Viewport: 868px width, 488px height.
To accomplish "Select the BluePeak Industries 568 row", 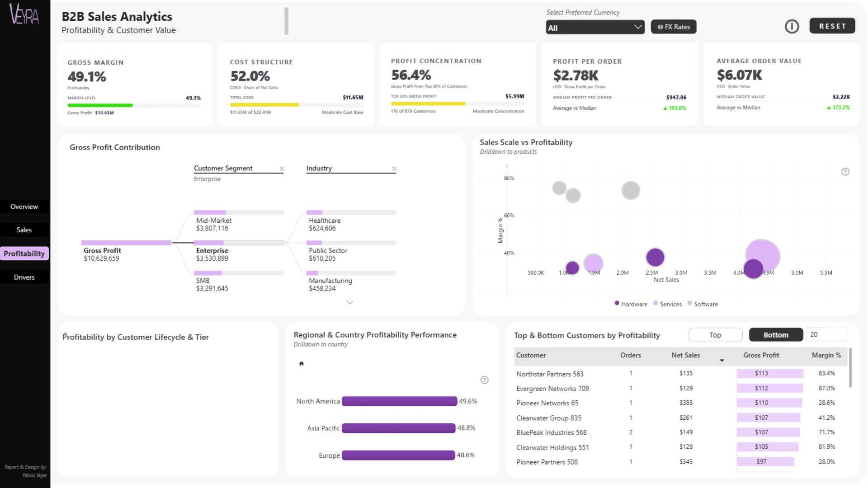I will 680,432.
